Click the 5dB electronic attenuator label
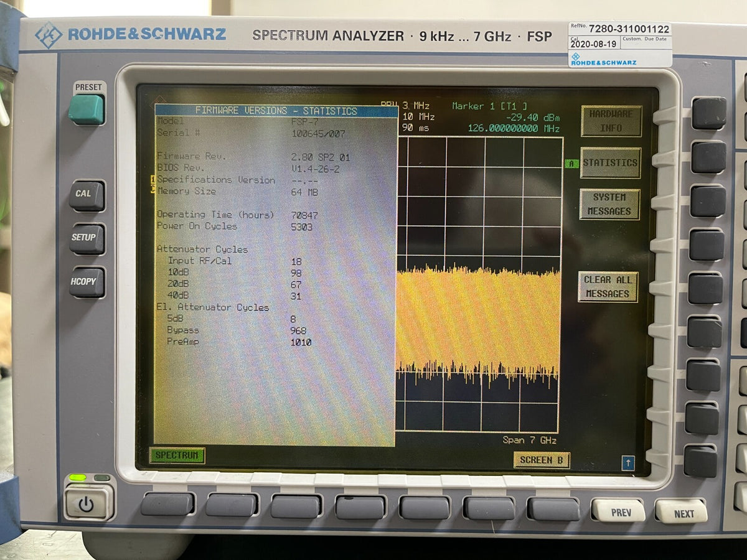The height and width of the screenshot is (560, 747). 175,319
